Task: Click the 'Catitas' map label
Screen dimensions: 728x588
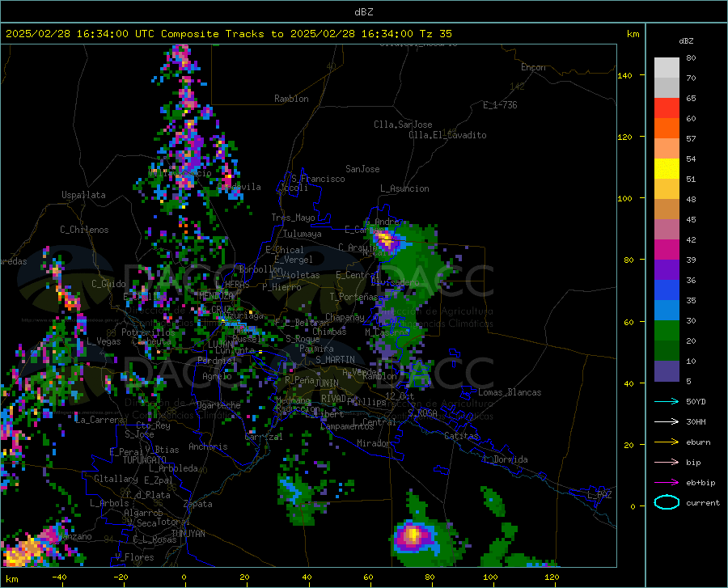Action: [x=462, y=436]
